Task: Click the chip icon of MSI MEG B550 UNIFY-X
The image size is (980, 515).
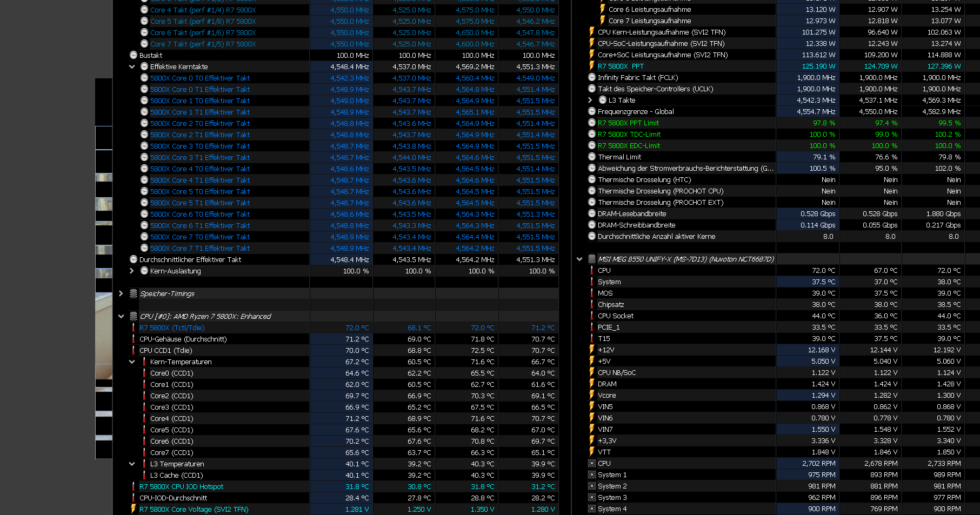Action: [592, 259]
